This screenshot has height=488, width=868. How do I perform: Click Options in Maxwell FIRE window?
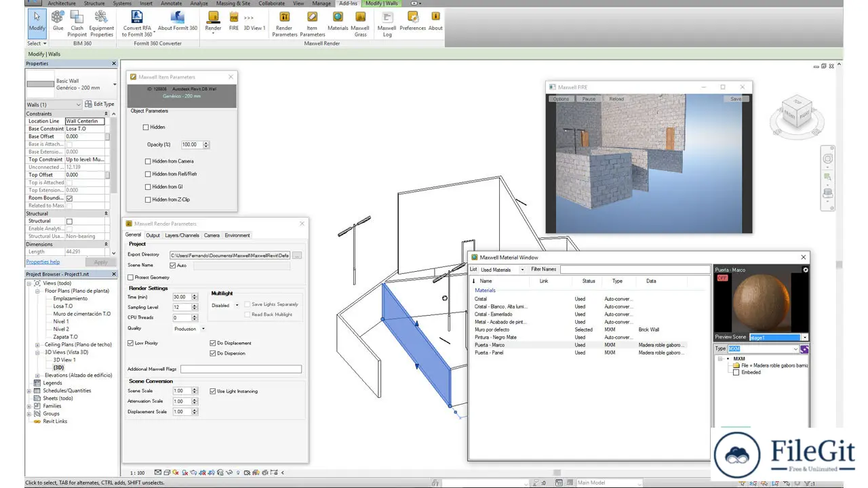pos(561,99)
